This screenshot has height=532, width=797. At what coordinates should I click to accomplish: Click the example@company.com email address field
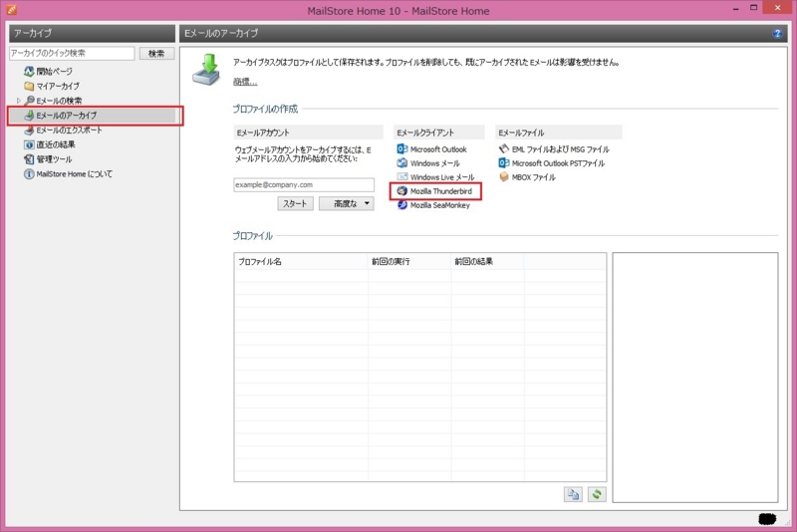point(304,184)
